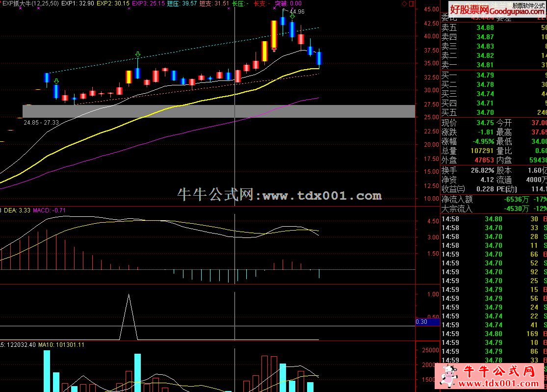The width and height of the screenshot is (547, 392).
Task: Click the green arrow above the second blue candle
Action: pyautogui.click(x=56, y=81)
